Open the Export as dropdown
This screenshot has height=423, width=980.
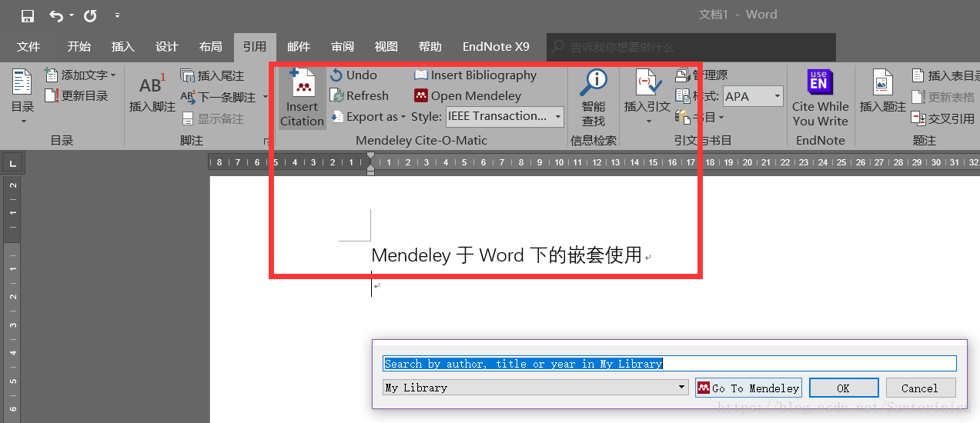tap(368, 117)
